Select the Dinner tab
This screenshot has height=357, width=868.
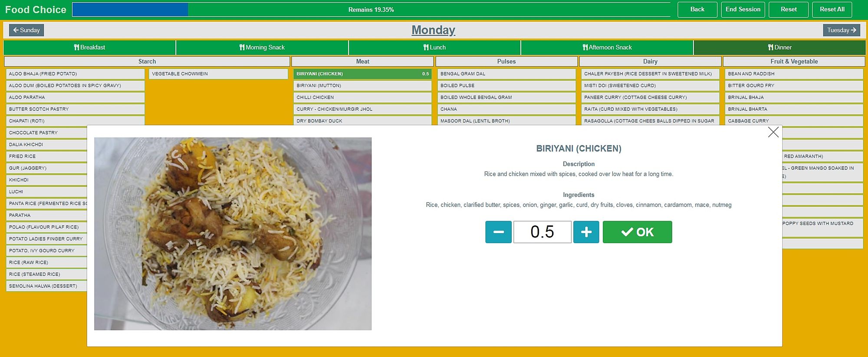779,47
